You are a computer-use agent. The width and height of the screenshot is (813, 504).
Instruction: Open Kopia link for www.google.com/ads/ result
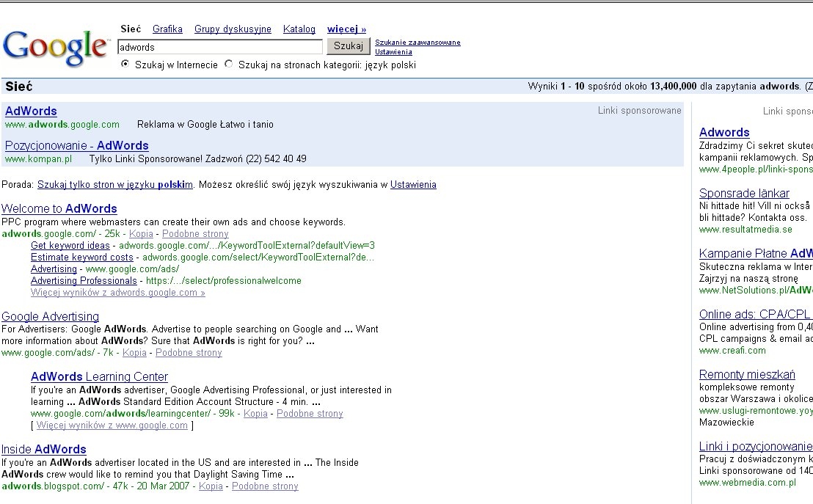pos(134,353)
